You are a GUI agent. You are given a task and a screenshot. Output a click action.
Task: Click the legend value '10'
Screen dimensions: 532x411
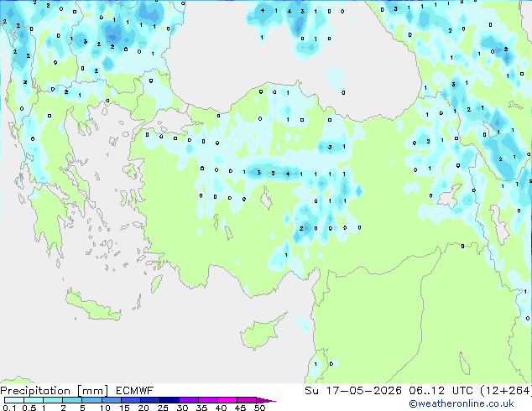[105, 408]
